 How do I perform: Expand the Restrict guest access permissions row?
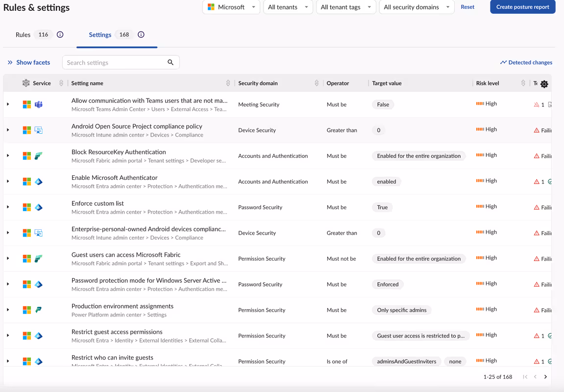click(x=8, y=336)
